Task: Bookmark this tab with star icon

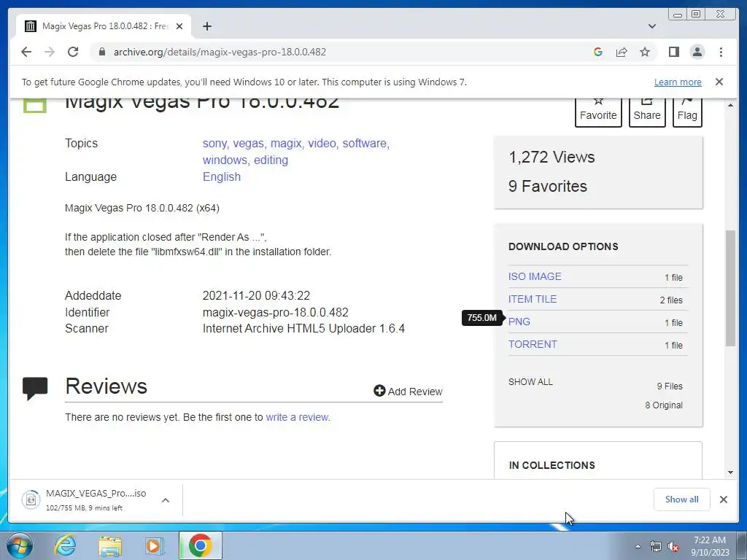Action: coord(645,52)
